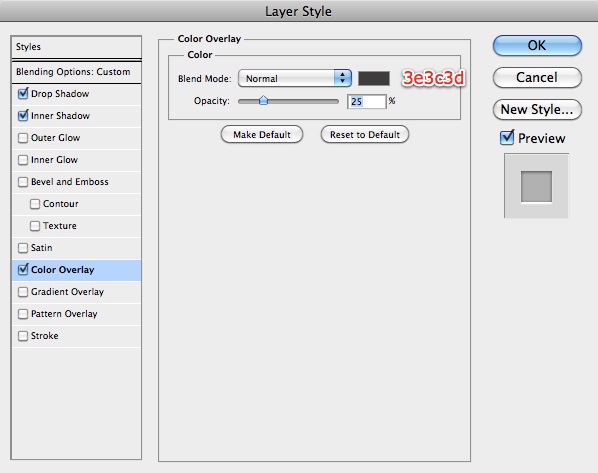This screenshot has width=598, height=473.
Task: Click the Make Default button
Action: click(262, 135)
